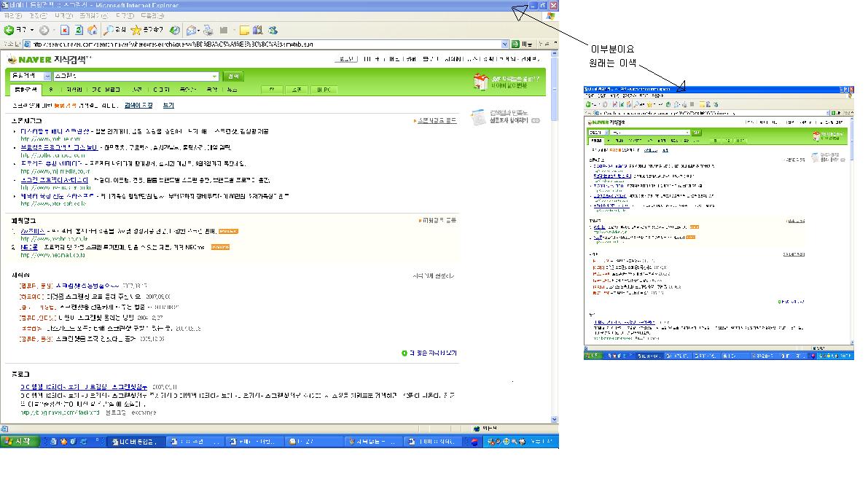Click the first sponsor link result title
Screen dimensions: 868x489
coord(55,131)
